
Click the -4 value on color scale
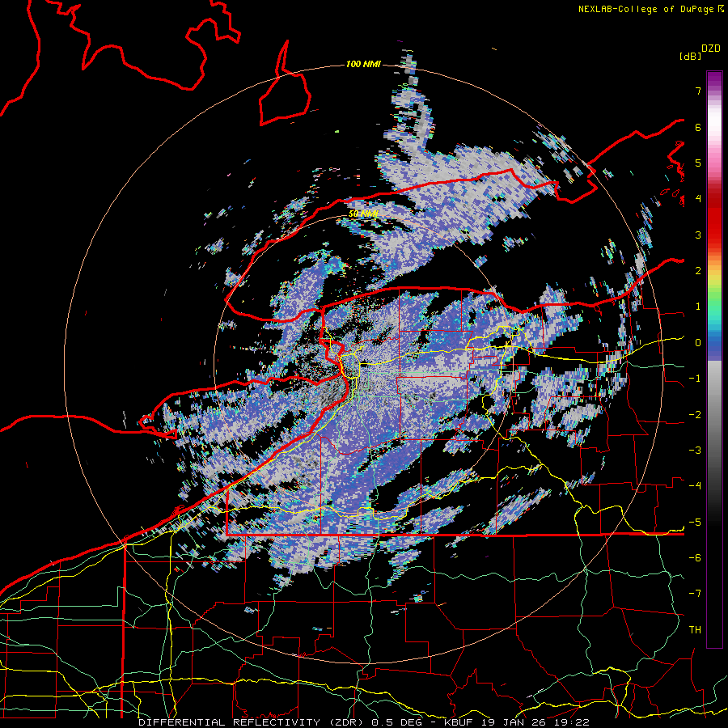(x=695, y=486)
